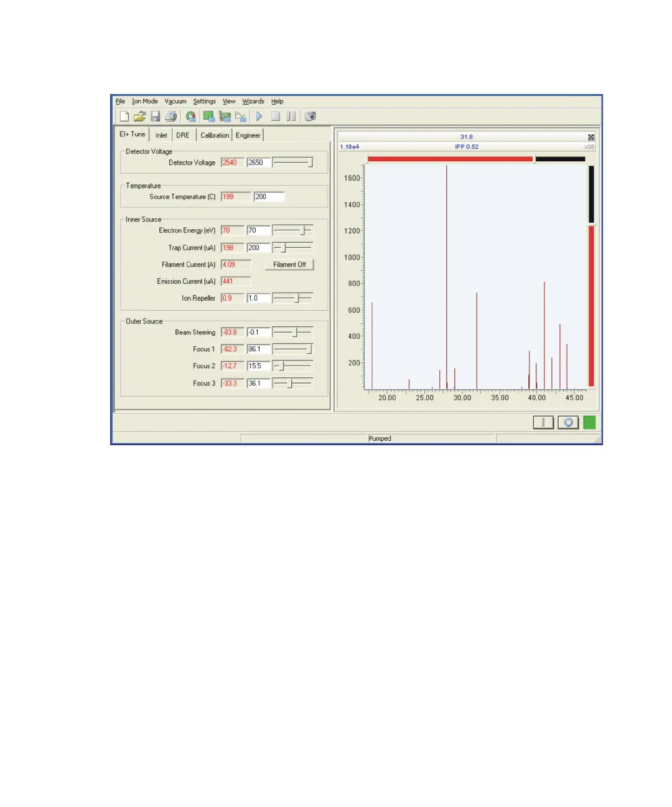Click the IPP 0.52 label
This screenshot has width=672, height=807.
pyautogui.click(x=467, y=147)
